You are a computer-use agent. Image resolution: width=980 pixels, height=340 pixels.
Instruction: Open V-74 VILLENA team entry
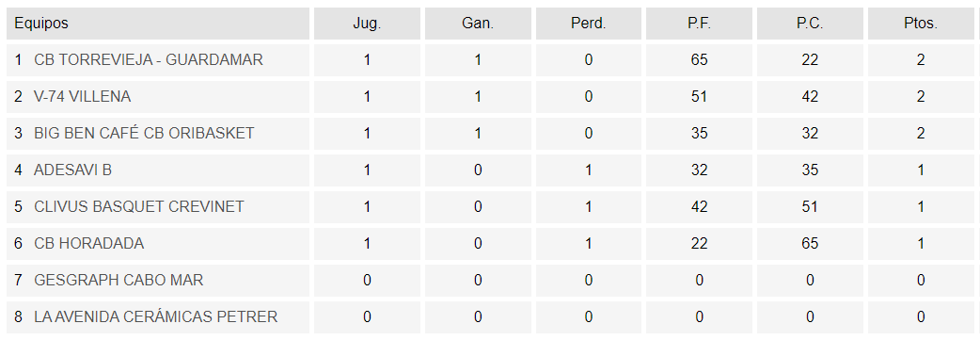click(x=83, y=96)
